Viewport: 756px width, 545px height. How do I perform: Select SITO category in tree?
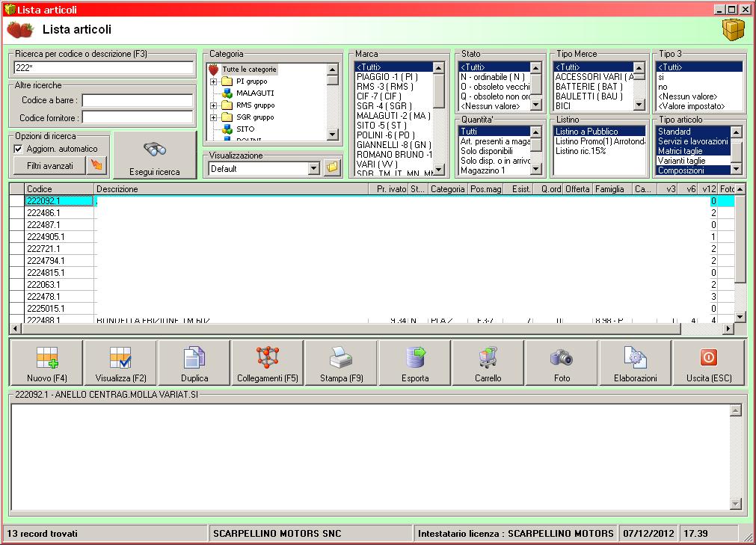tap(239, 129)
